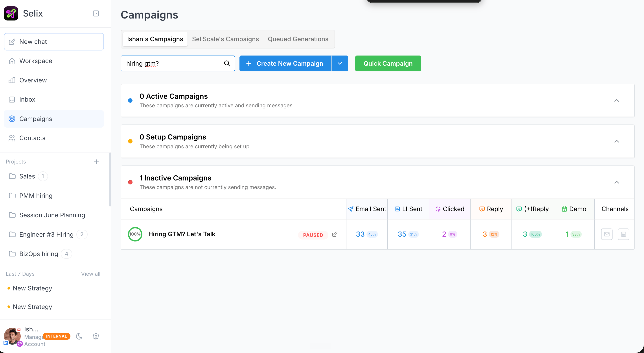The image size is (644, 353).
Task: Toggle dark mode moon icon
Action: tap(79, 336)
